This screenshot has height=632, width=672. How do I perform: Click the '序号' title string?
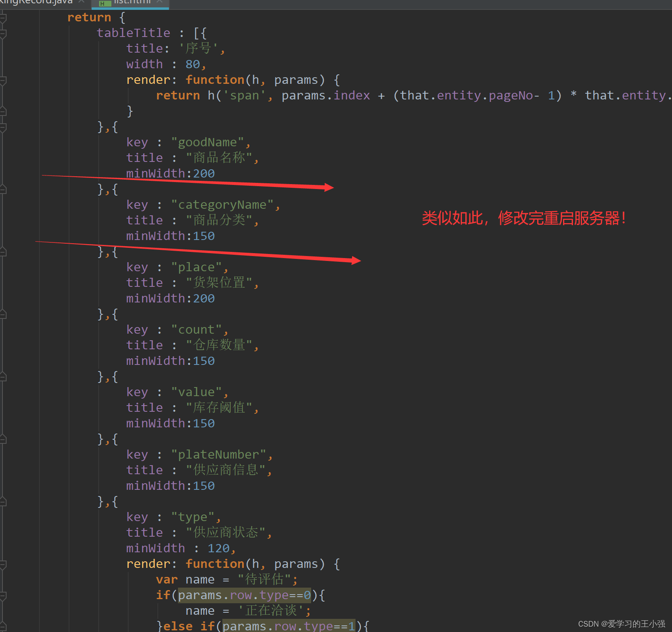point(198,48)
